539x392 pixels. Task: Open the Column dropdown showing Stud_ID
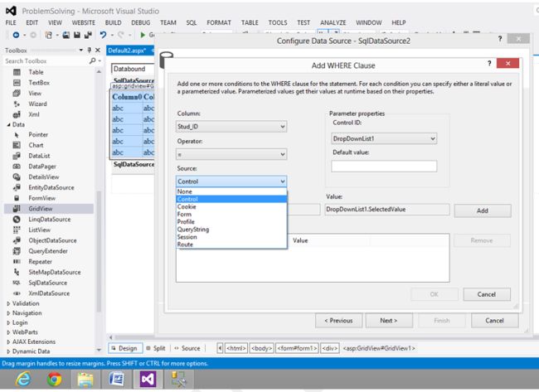click(x=231, y=127)
